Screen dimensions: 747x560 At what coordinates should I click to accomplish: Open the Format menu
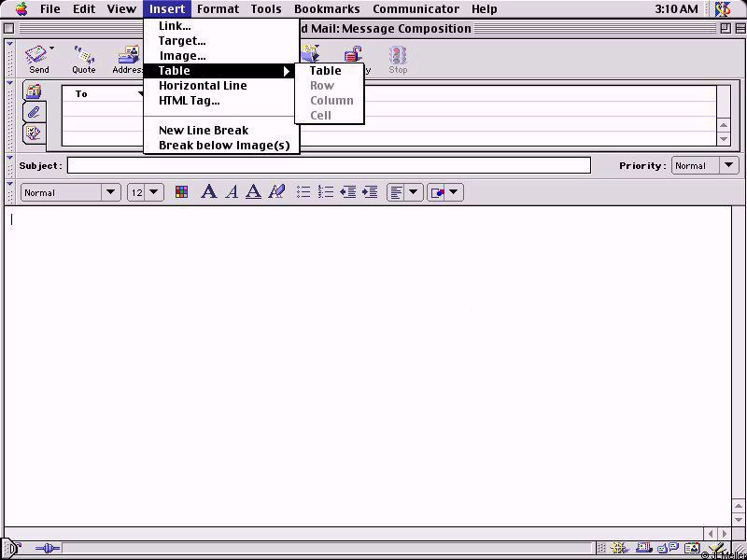pyautogui.click(x=218, y=8)
